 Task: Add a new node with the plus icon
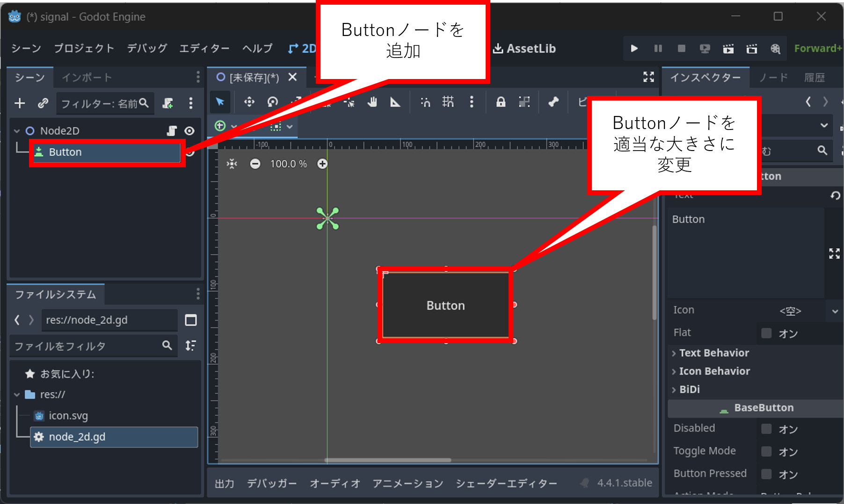pos(20,103)
